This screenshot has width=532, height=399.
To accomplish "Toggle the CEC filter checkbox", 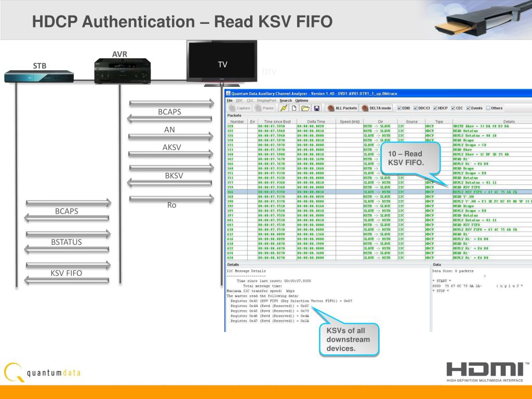I will (x=453, y=108).
